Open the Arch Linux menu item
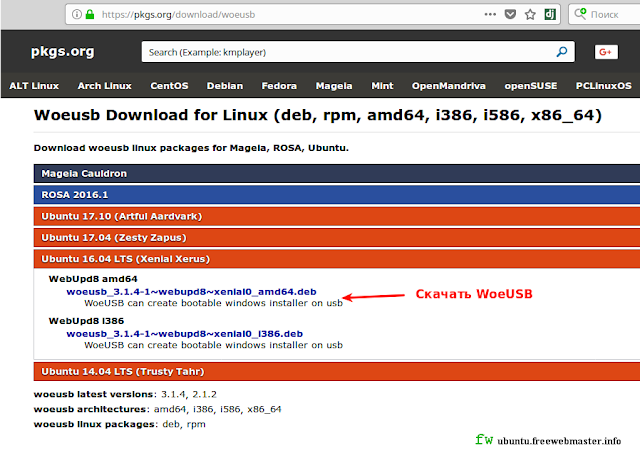The width and height of the screenshot is (640, 453). 104,86
